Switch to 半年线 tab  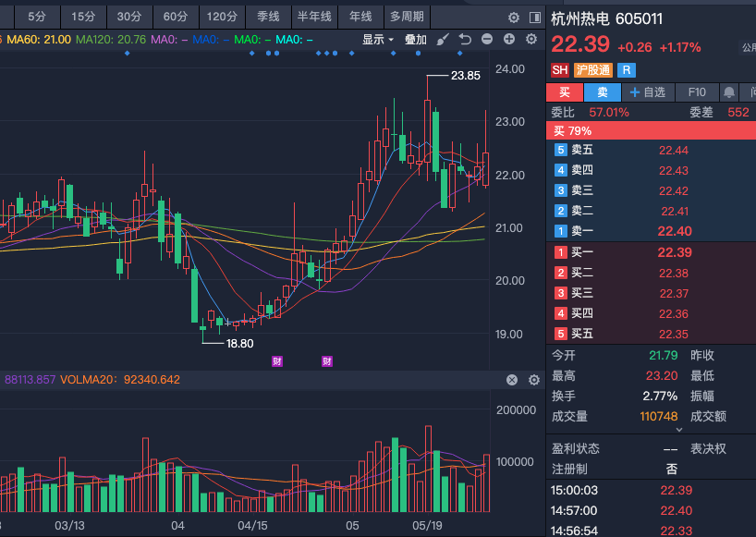[314, 17]
